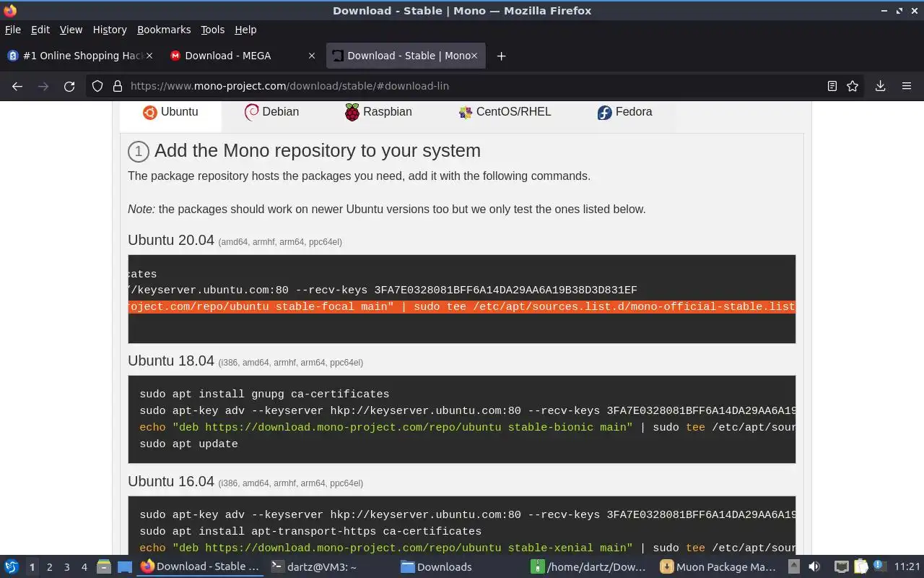
Task: Open the file manager taskbar launcher
Action: click(x=103, y=567)
